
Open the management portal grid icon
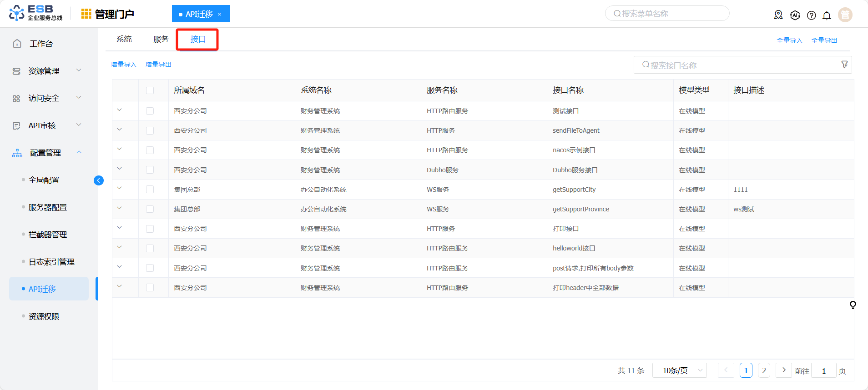click(86, 14)
